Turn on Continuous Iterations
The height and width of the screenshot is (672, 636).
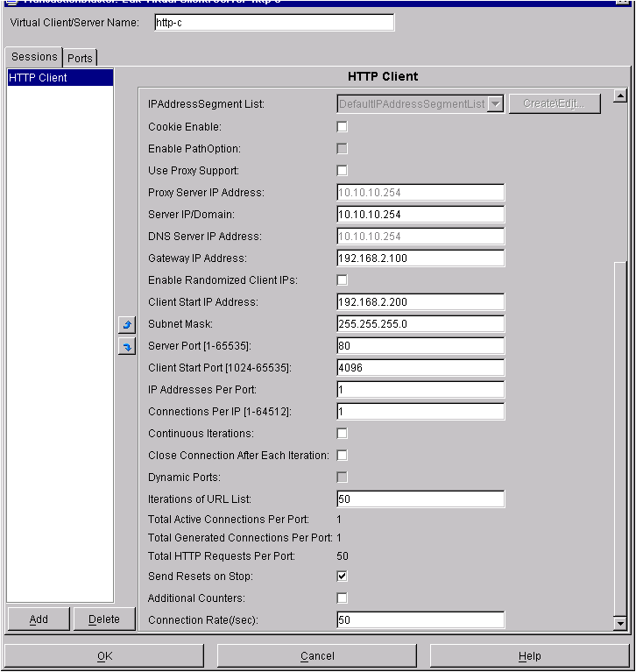pyautogui.click(x=342, y=434)
